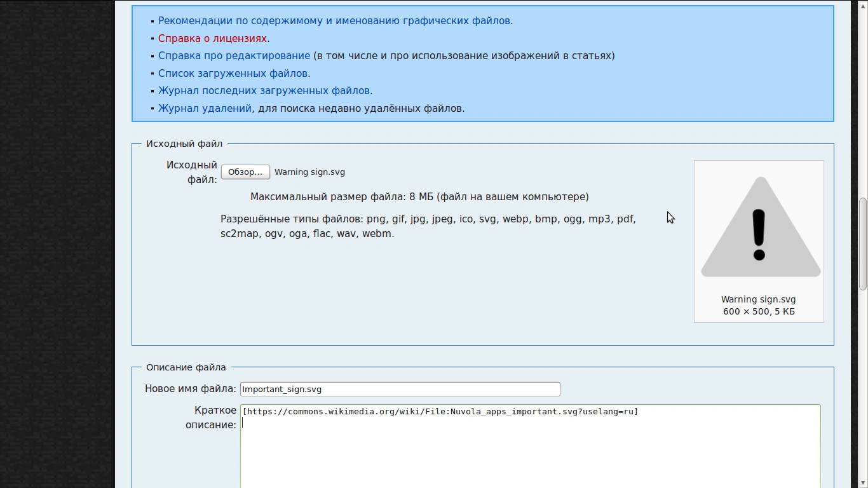This screenshot has height=488, width=868.
Task: Click the 'Новое имя файла:' label
Action: pos(191,389)
